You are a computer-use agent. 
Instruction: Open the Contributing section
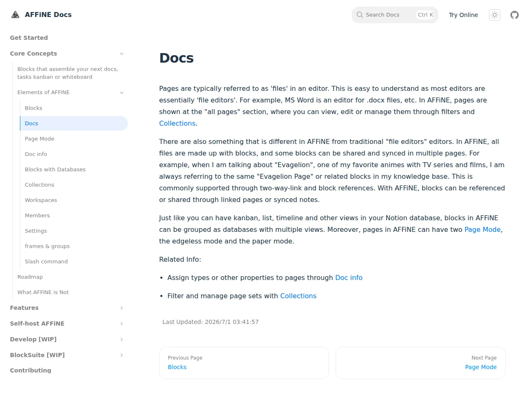[x=31, y=370]
